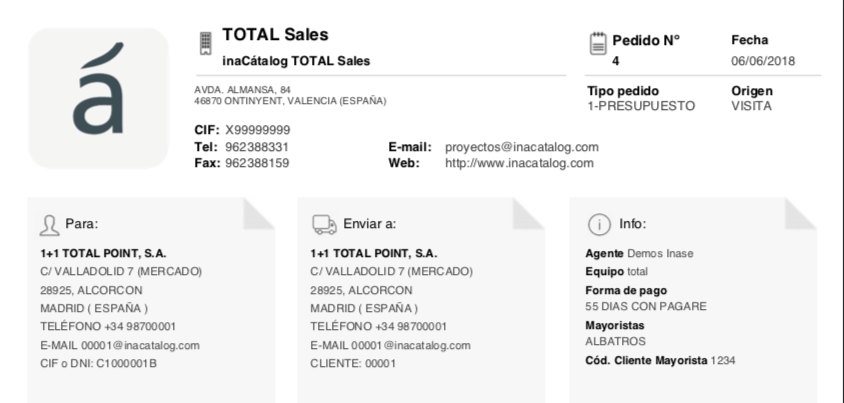This screenshot has width=844, height=403.
Task: Click the 55 DIAS CON PAGARE payment method
Action: 646,307
